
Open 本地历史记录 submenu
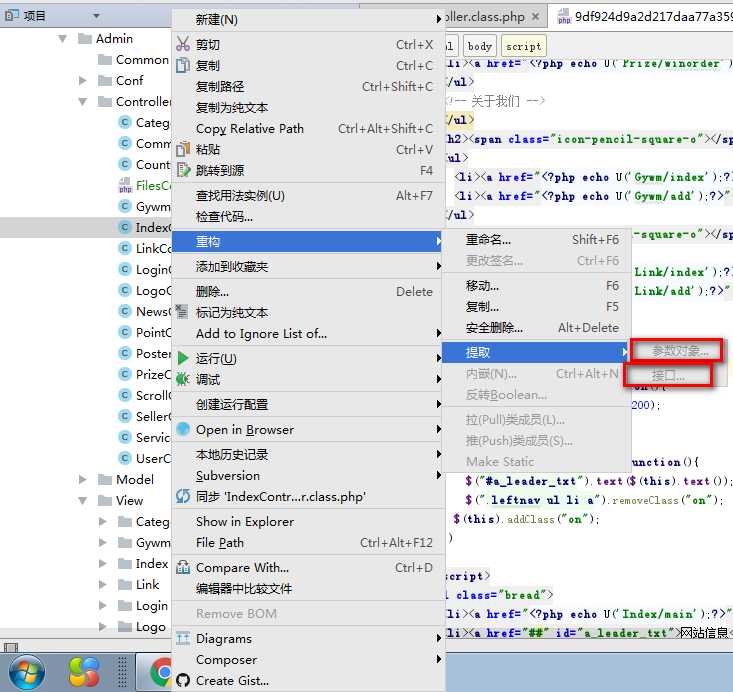[308, 454]
